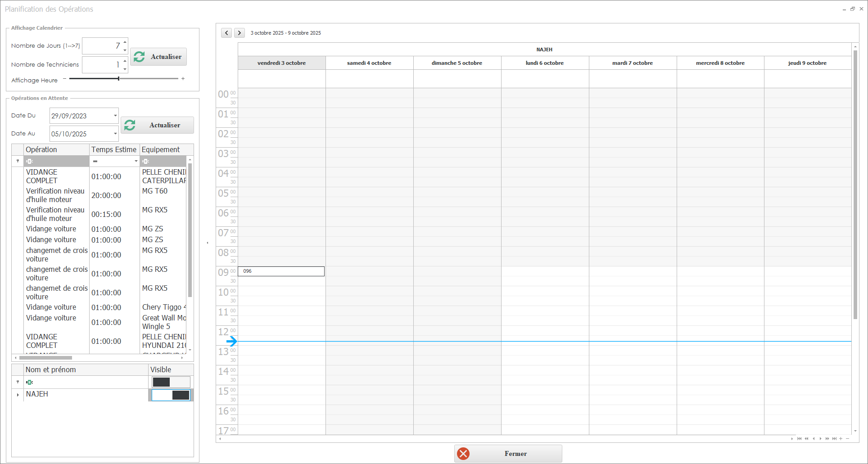Jump to first record in scheduler navigator
This screenshot has height=464, width=868.
[799, 439]
